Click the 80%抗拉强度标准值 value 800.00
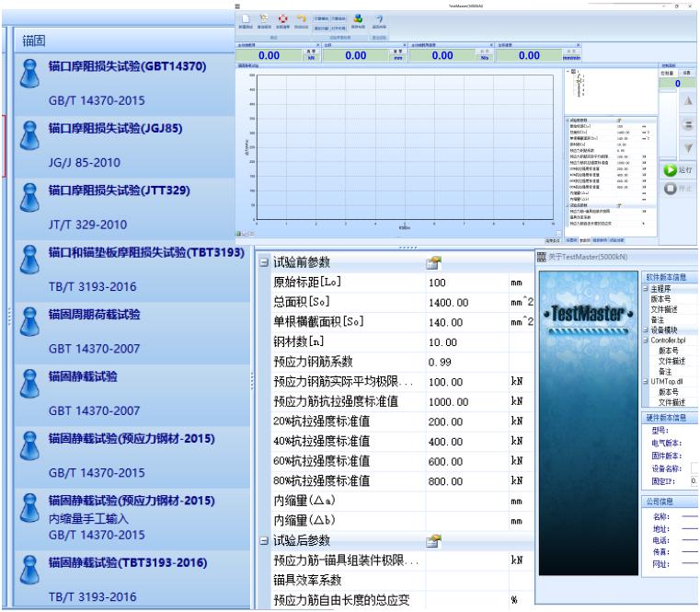The image size is (700, 612). point(467,481)
